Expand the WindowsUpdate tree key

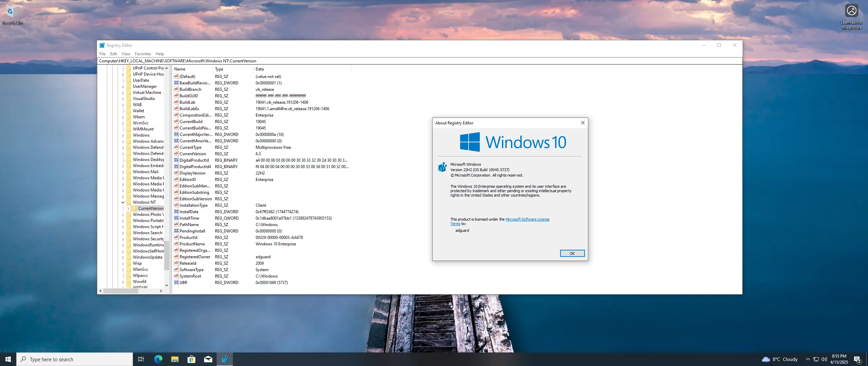coord(123,257)
